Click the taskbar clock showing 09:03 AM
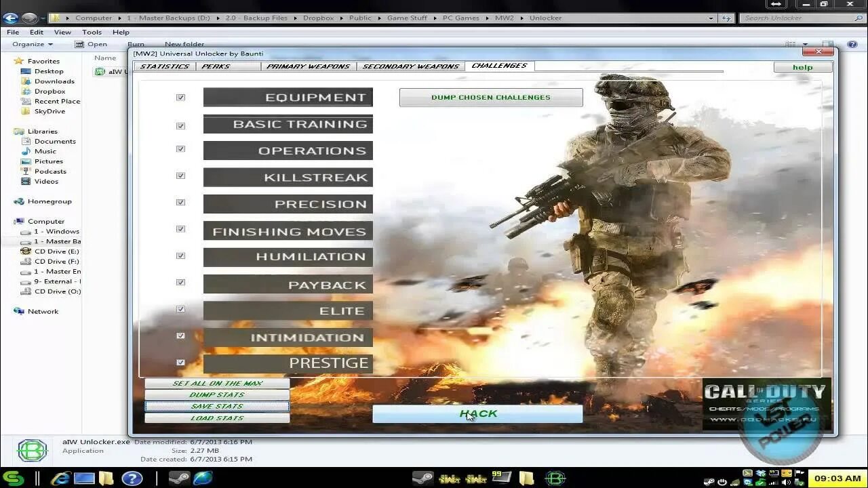Image resolution: width=868 pixels, height=488 pixels. [x=837, y=478]
